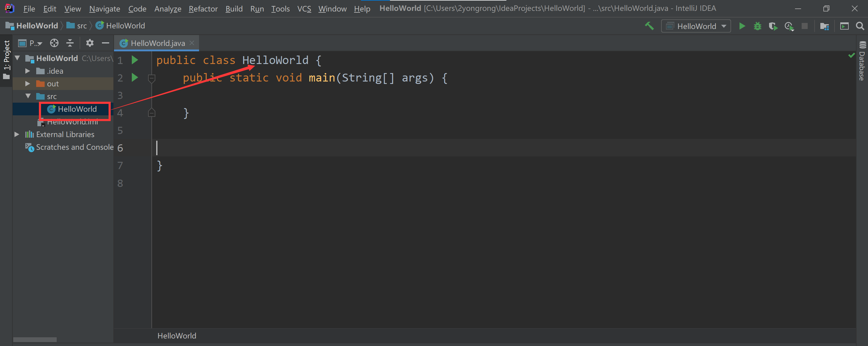This screenshot has height=346, width=868.
Task: Start debugging with the bug icon
Action: (x=758, y=26)
